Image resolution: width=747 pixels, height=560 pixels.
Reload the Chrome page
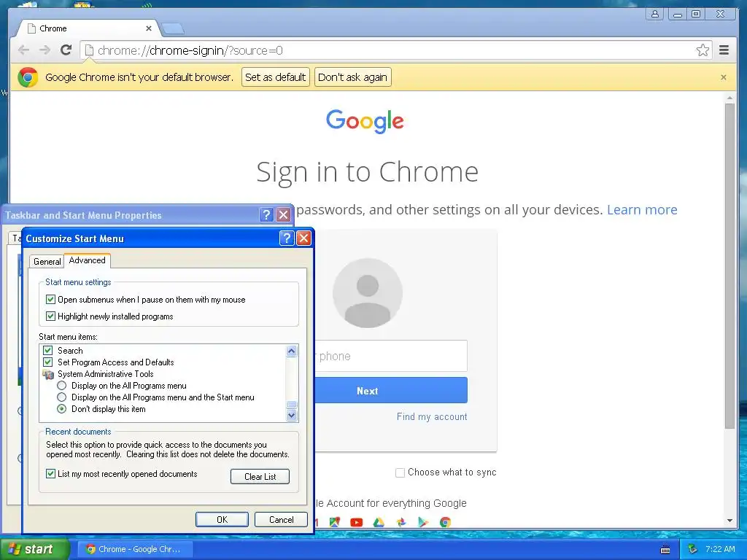click(x=66, y=50)
